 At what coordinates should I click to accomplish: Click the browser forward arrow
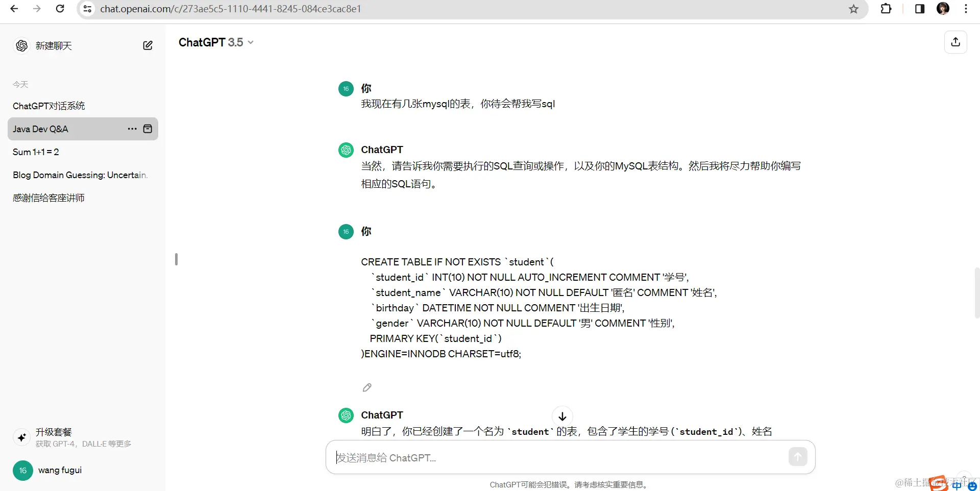(x=37, y=9)
